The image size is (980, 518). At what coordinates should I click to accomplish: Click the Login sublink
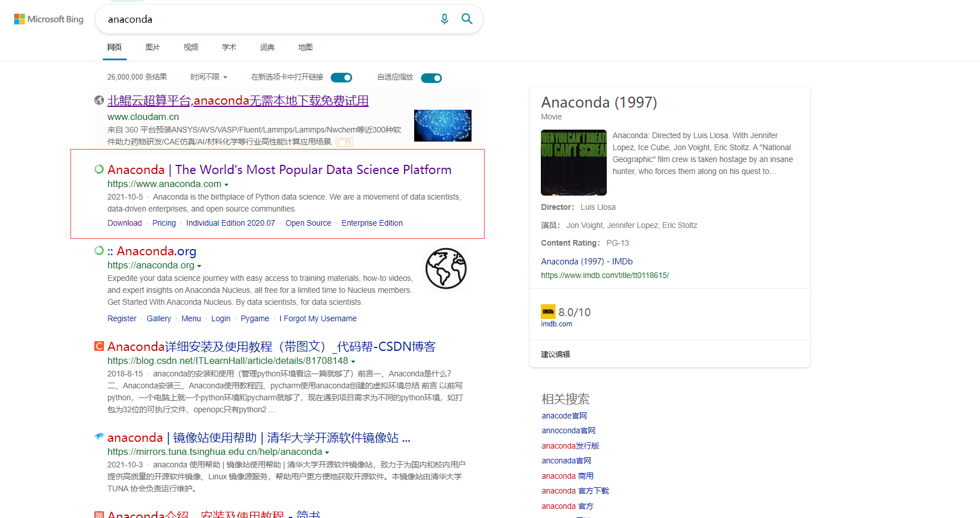[x=221, y=318]
